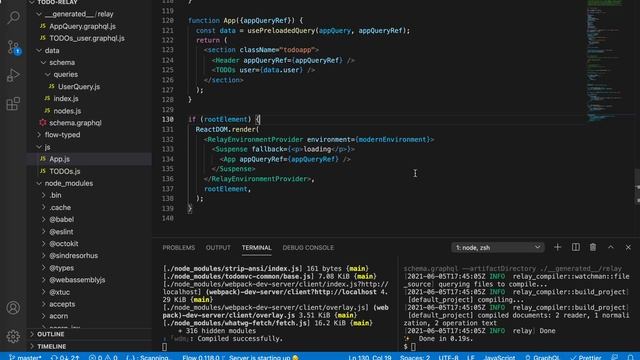Switch to the PROBLEMS tab
Image resolution: width=640 pixels, height=360 pixels.
pos(178,248)
